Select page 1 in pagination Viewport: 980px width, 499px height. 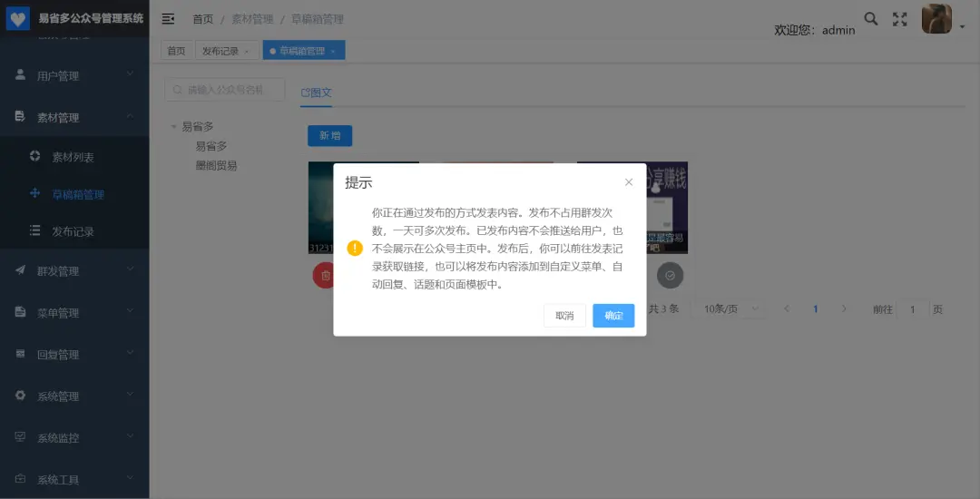pos(816,308)
